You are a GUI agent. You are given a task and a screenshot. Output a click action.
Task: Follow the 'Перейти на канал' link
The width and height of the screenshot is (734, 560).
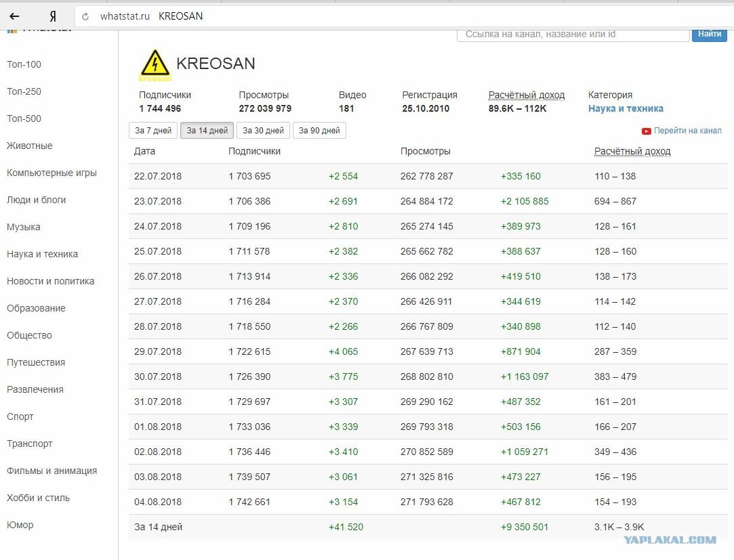point(687,131)
